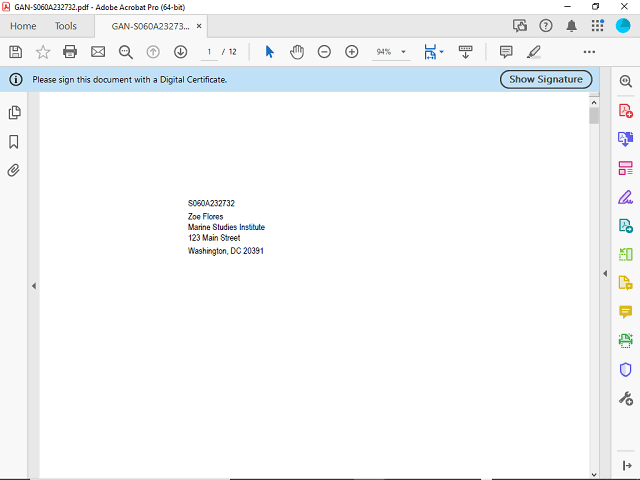This screenshot has width=640, height=480.
Task: Click the name Zoe Flores in the document
Action: click(205, 217)
